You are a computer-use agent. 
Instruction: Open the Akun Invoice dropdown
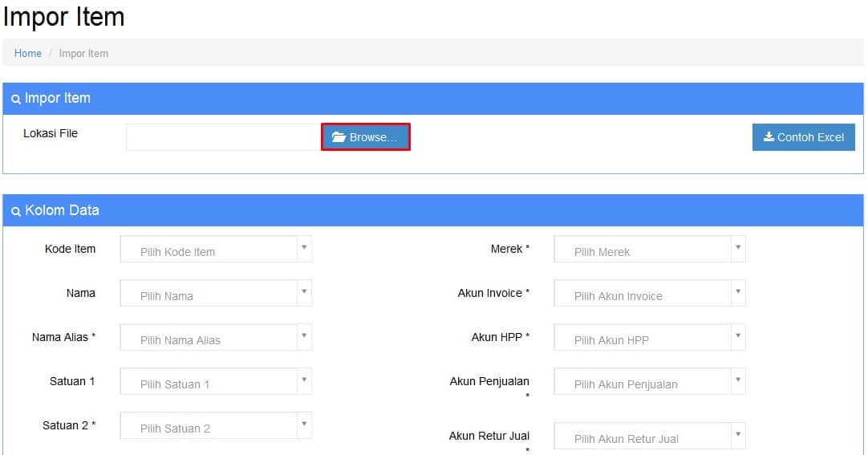coord(643,294)
